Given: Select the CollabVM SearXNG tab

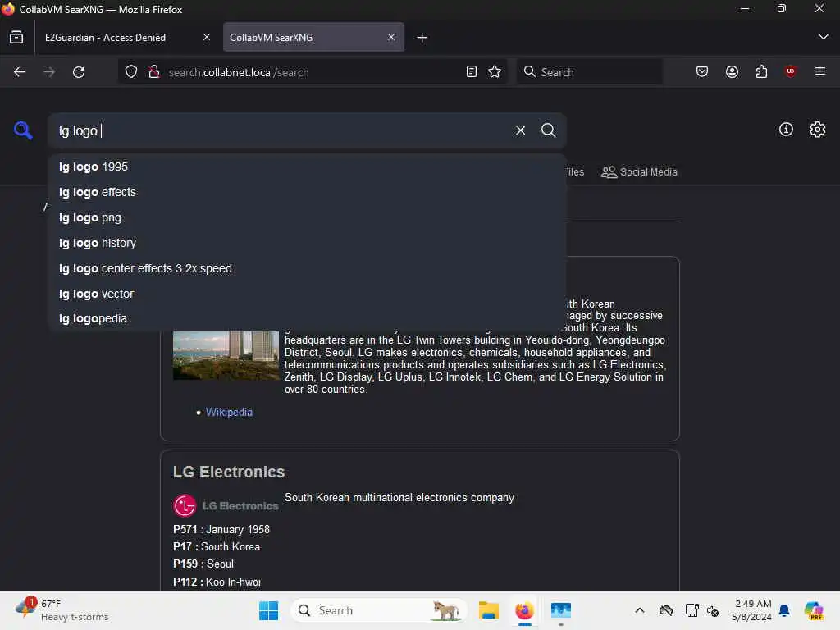Looking at the screenshot, I should [313, 38].
